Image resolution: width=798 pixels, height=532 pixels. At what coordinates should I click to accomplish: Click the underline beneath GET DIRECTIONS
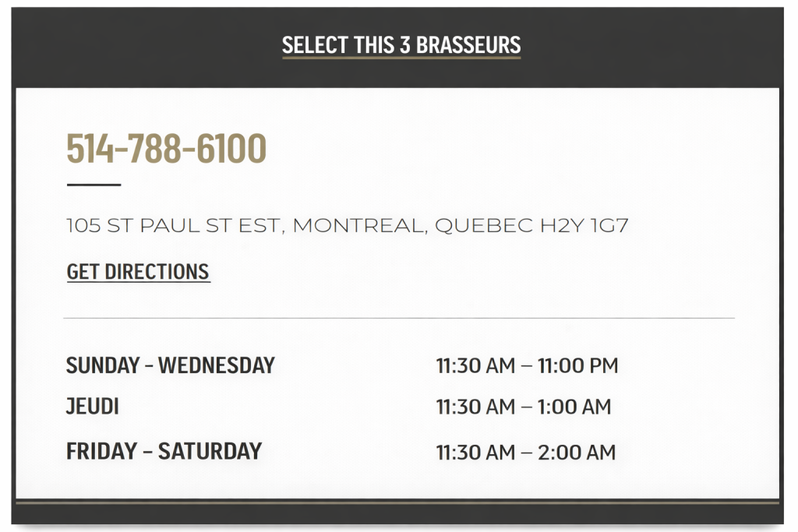click(138, 282)
